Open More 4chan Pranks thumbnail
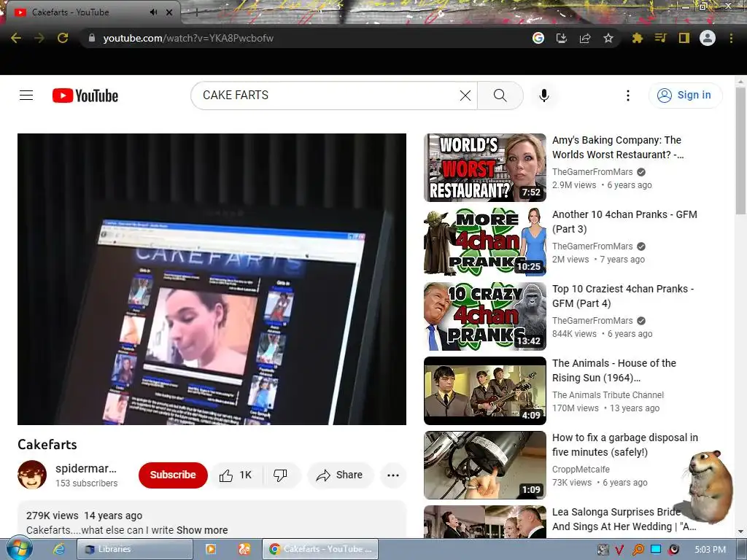The image size is (747, 560). pos(485,242)
